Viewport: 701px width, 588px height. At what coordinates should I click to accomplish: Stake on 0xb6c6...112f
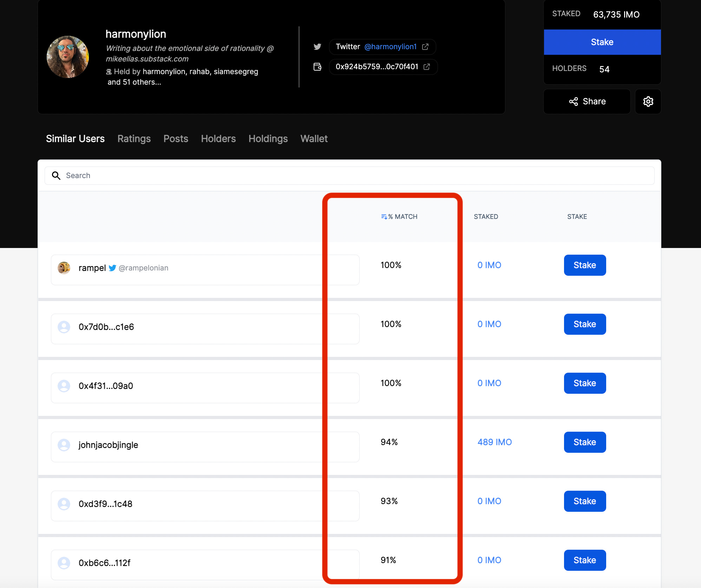point(585,560)
